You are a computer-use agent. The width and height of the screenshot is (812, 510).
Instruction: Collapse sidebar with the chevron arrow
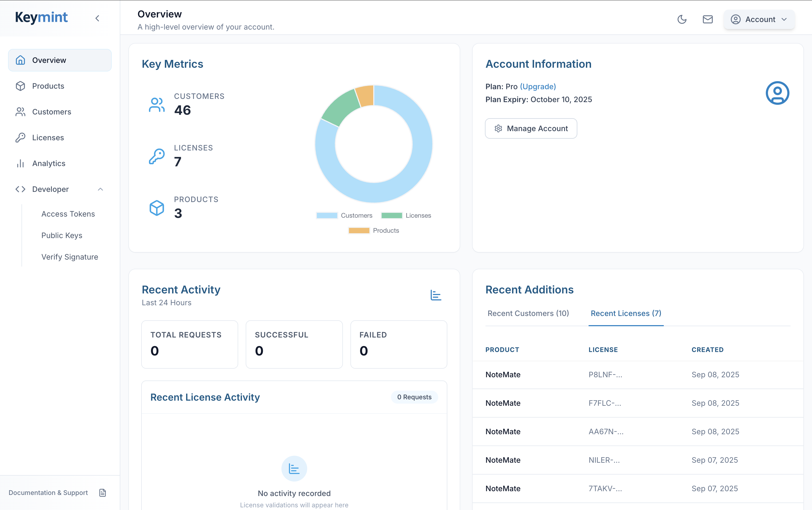coord(97,18)
